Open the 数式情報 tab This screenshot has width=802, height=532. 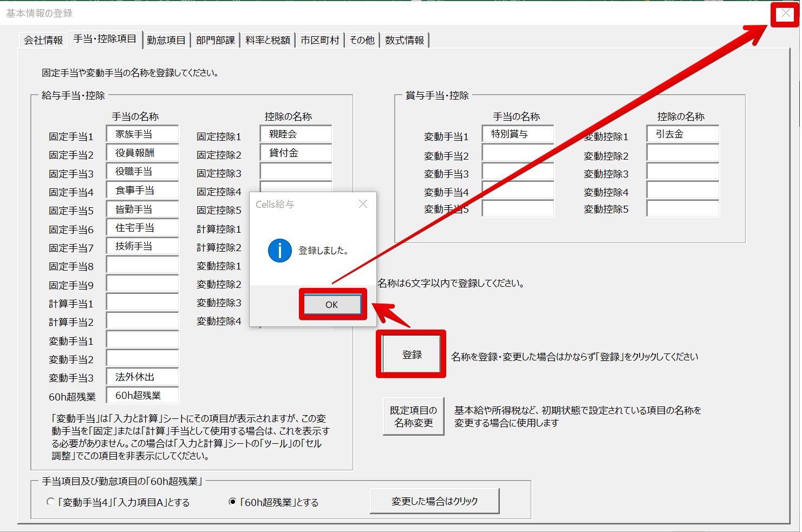[x=405, y=41]
